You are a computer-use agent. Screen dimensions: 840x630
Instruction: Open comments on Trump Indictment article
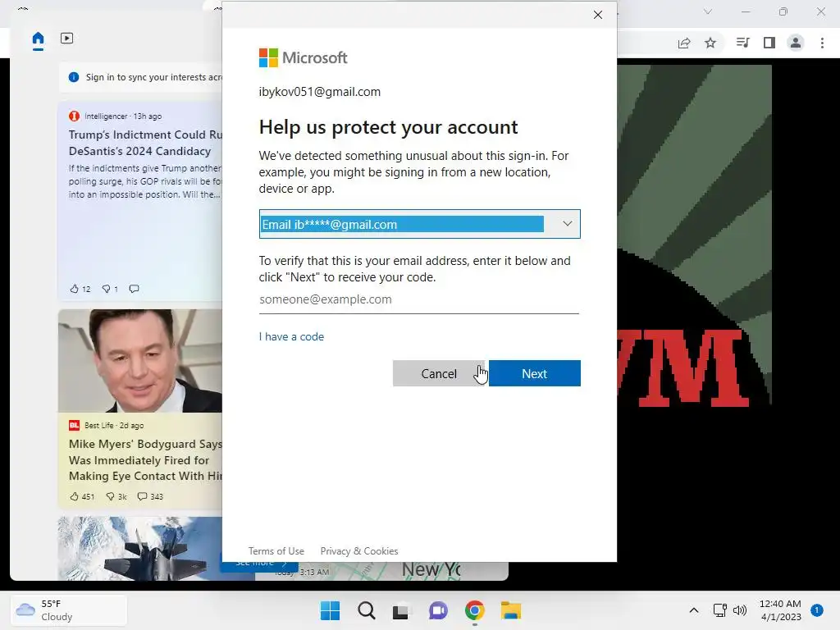(x=134, y=289)
